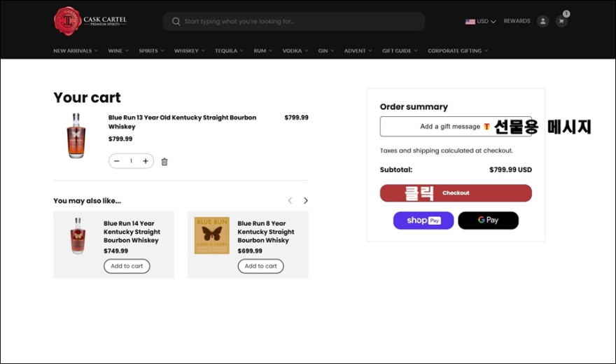Click Add a gift message button
Screen dimensions: 616x364
pyautogui.click(x=456, y=127)
